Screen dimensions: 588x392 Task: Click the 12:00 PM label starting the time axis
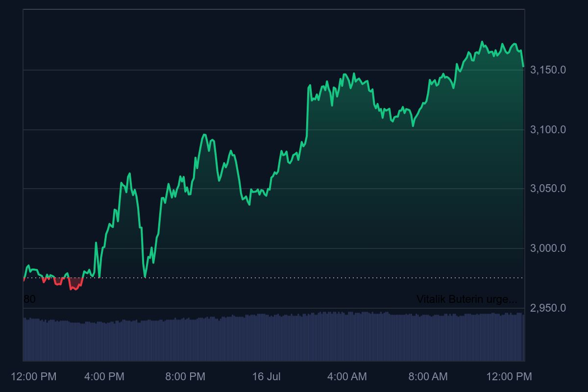34,377
